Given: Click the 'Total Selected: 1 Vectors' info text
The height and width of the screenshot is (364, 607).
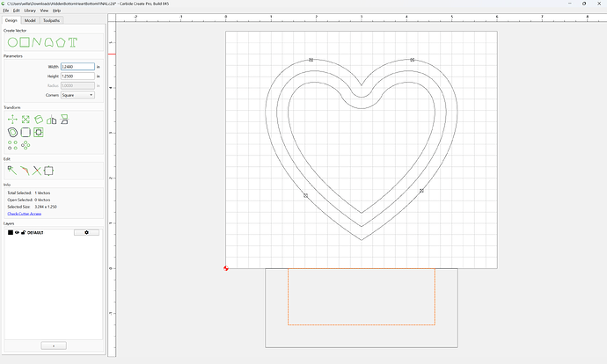Looking at the screenshot, I should pyautogui.click(x=29, y=193).
